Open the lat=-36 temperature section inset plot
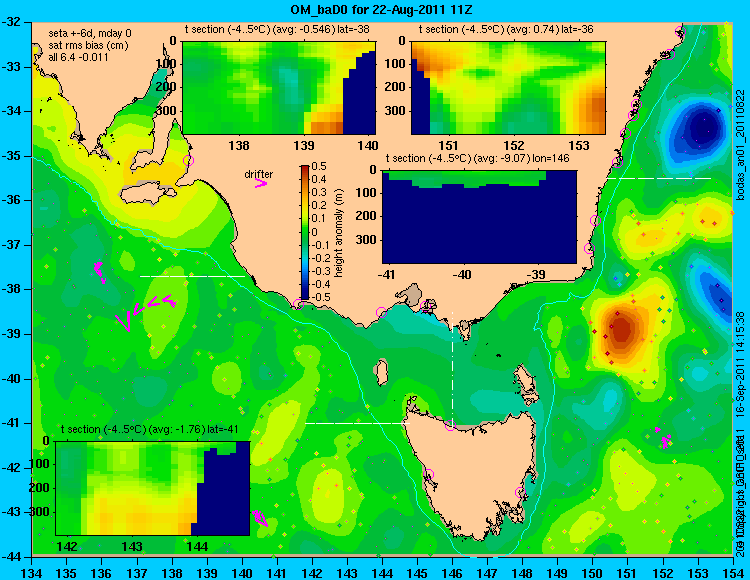This screenshot has width=750, height=580. [508, 88]
